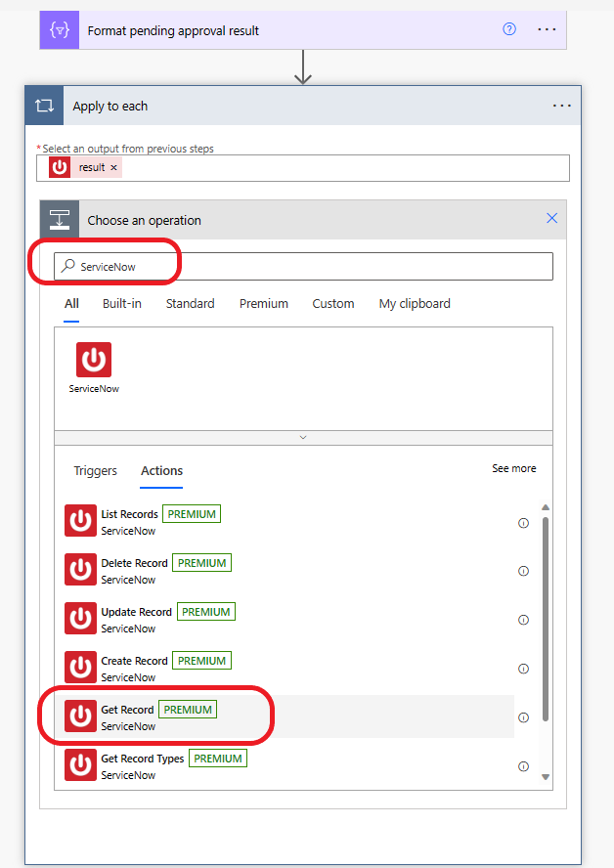Show info for Create Record action
Image resolution: width=614 pixels, height=868 pixels.
tap(523, 669)
